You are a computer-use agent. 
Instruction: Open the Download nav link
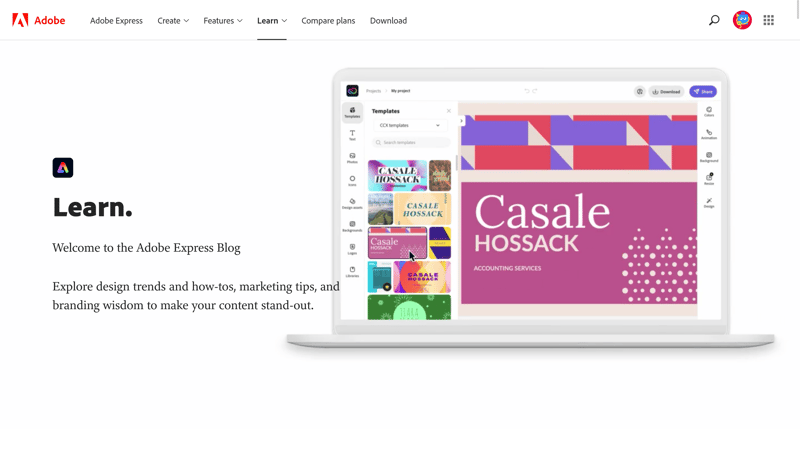(388, 20)
